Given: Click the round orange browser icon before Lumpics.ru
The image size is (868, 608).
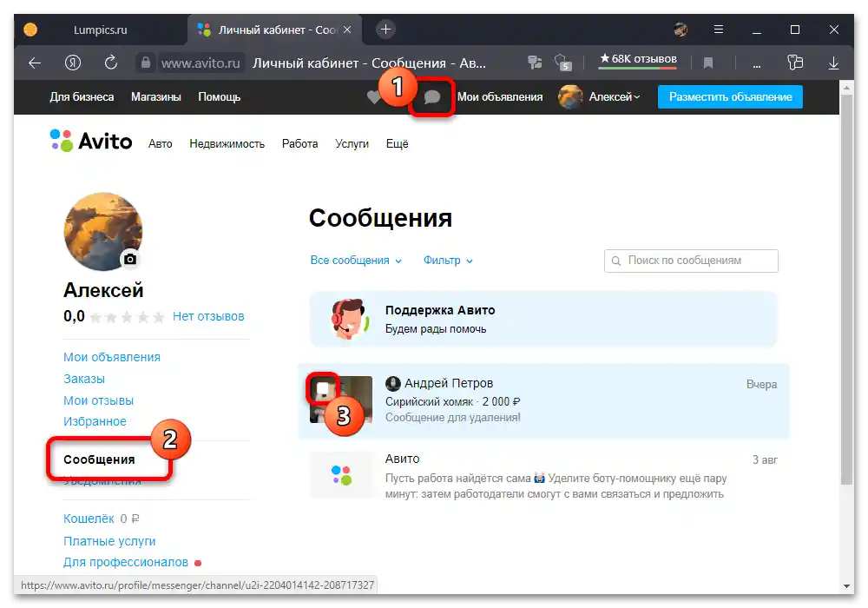Looking at the screenshot, I should tap(30, 30).
